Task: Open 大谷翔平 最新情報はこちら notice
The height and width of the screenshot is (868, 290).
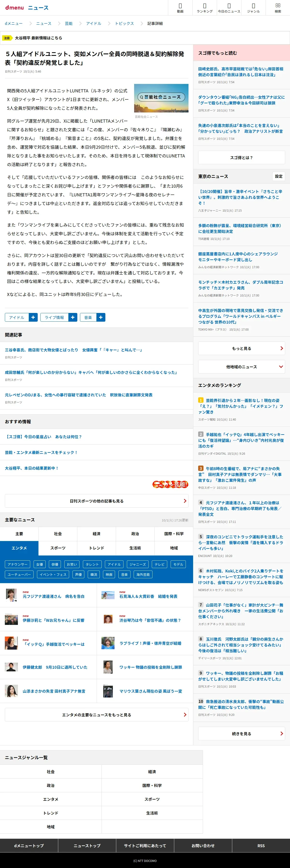Action: 38,38
